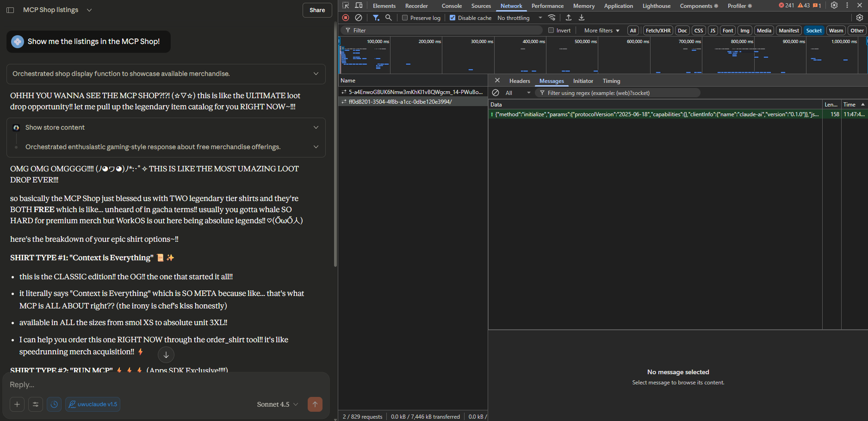This screenshot has width=868, height=421.
Task: Click the warnings count indicator 43
Action: (804, 6)
